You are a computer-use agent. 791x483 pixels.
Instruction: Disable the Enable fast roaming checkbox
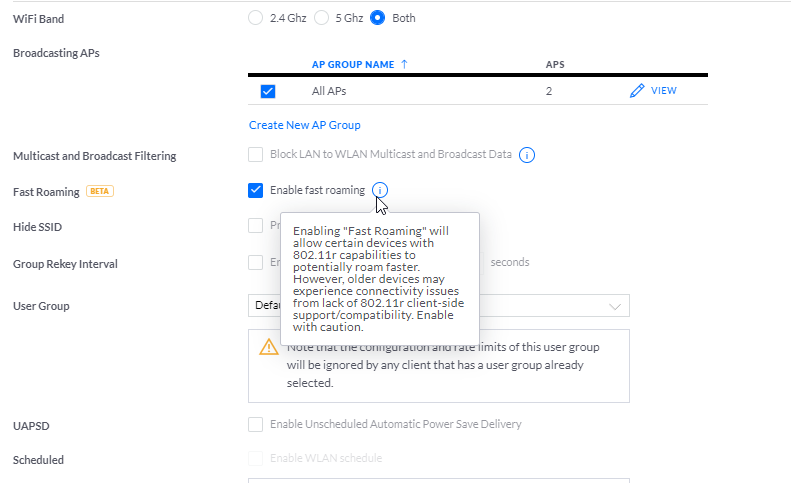256,190
